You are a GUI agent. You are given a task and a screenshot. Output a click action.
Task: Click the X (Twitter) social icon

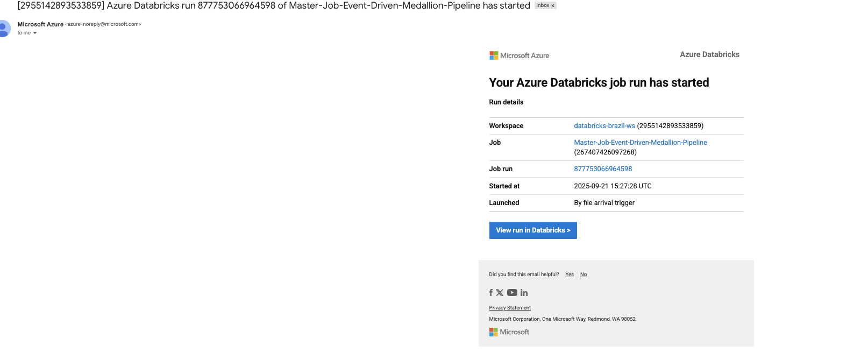point(500,293)
